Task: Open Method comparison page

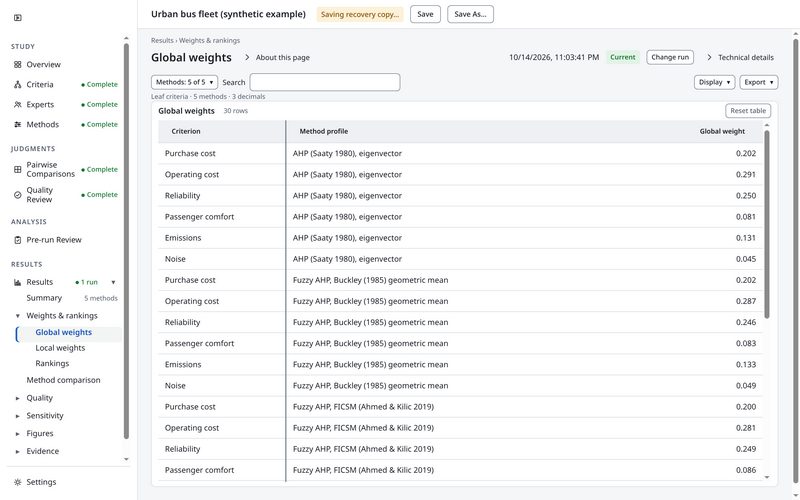Action: [x=63, y=380]
